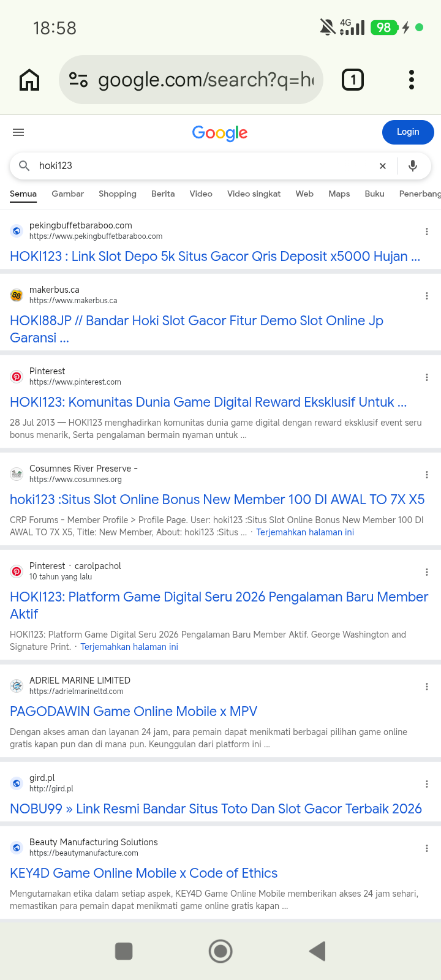This screenshot has height=980, width=441.
Task: Tap Android back triangle button
Action: coord(317,951)
